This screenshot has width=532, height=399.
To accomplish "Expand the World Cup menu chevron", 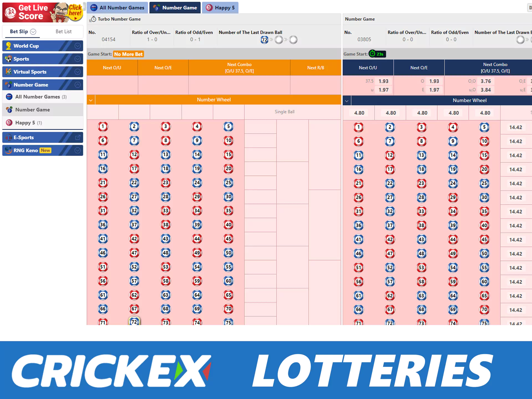I will pos(78,46).
